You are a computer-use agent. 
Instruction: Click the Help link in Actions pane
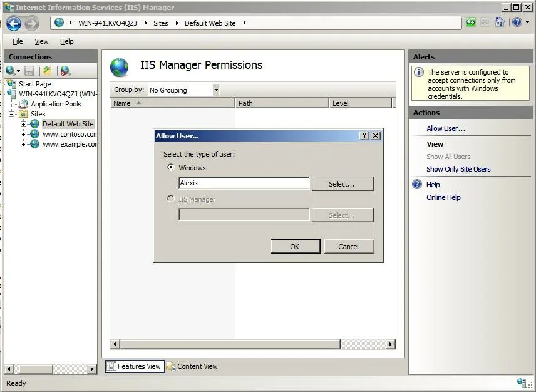click(x=433, y=185)
